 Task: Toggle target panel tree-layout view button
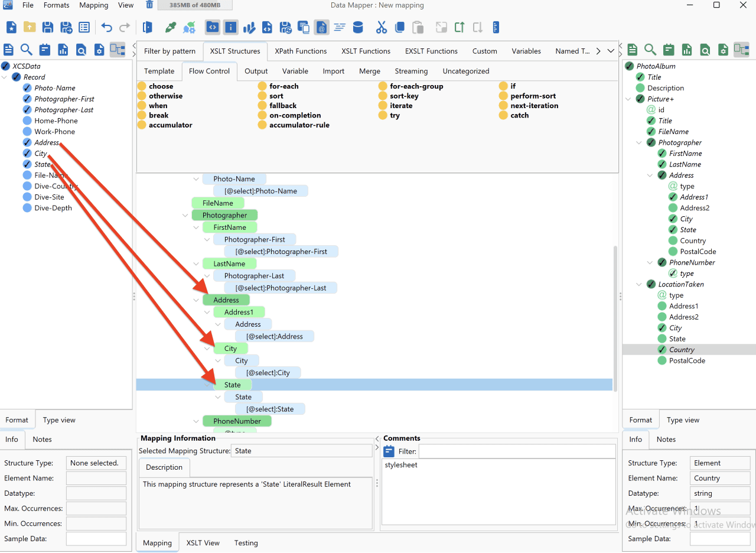[741, 50]
